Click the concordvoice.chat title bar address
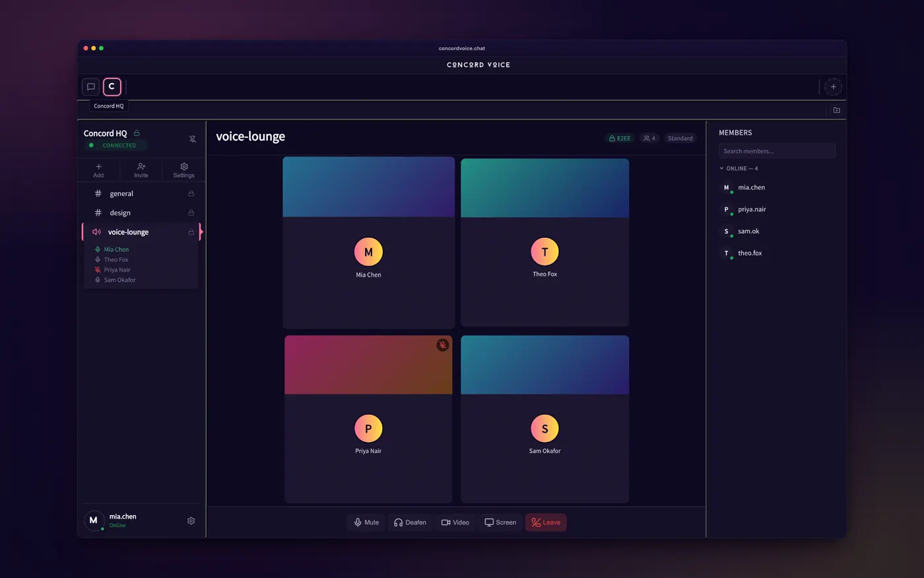 462,48
